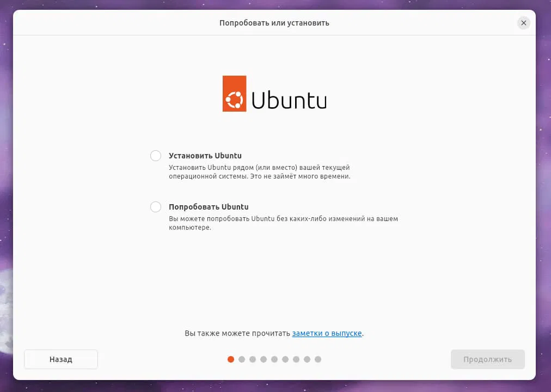Select the 'Установить Ubuntu' radio button
Viewport: 551px width, 392px height.
pos(156,156)
